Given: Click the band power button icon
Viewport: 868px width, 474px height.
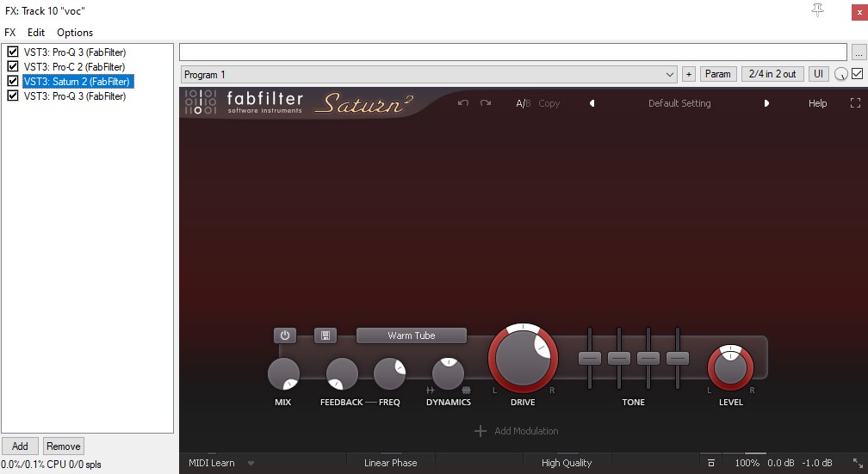Looking at the screenshot, I should coord(284,335).
